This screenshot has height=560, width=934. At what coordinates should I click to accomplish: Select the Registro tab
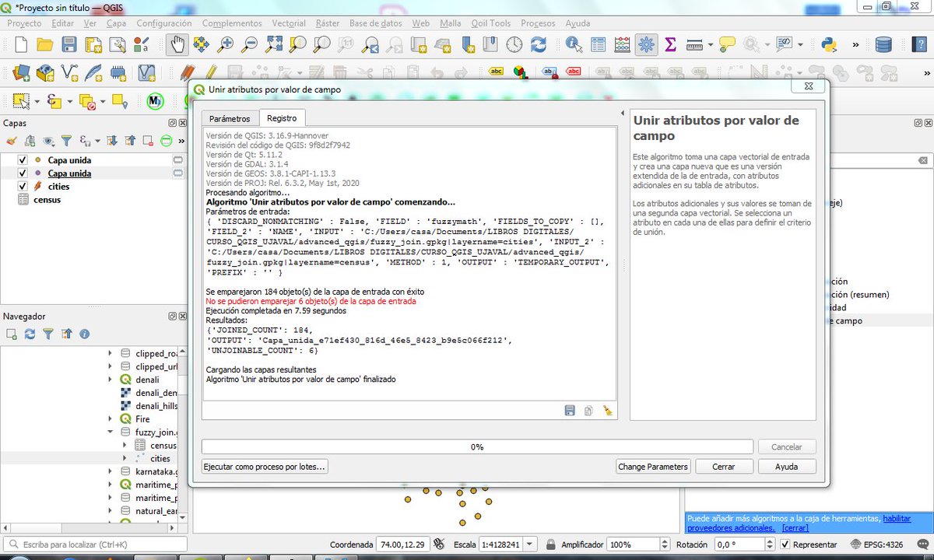[282, 118]
